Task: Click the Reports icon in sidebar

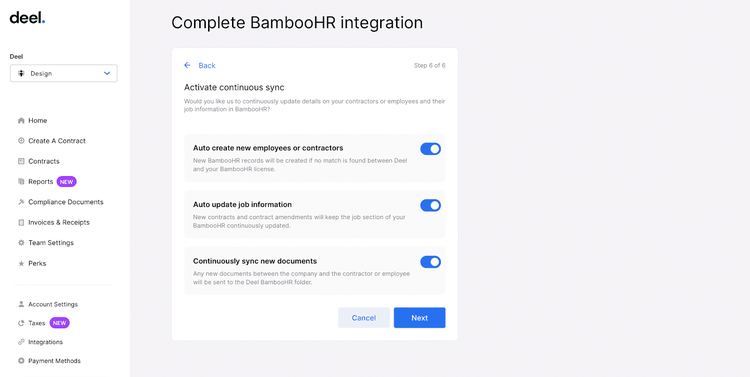Action: point(21,182)
